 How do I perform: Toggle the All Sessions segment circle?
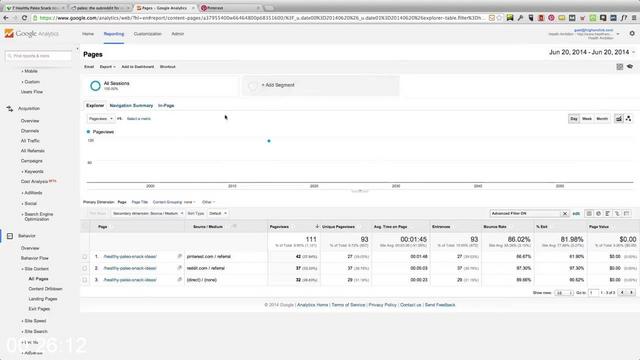point(95,86)
